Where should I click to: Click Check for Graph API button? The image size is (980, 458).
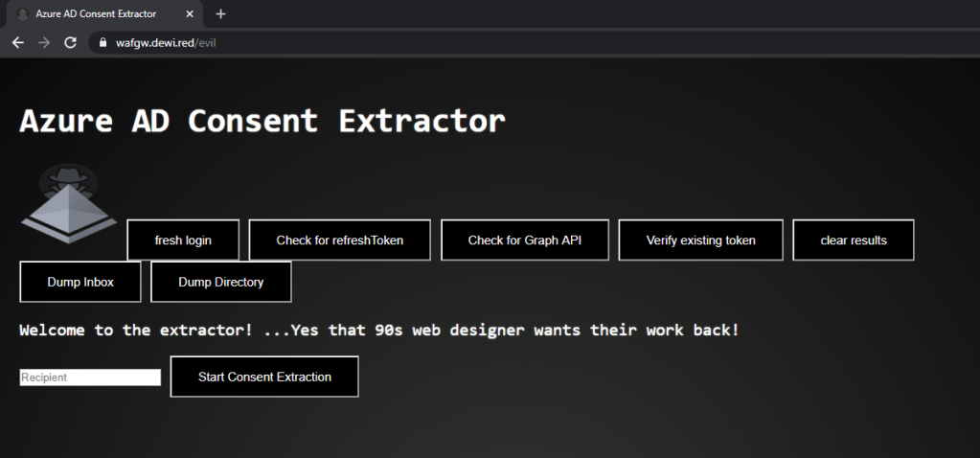coord(525,240)
